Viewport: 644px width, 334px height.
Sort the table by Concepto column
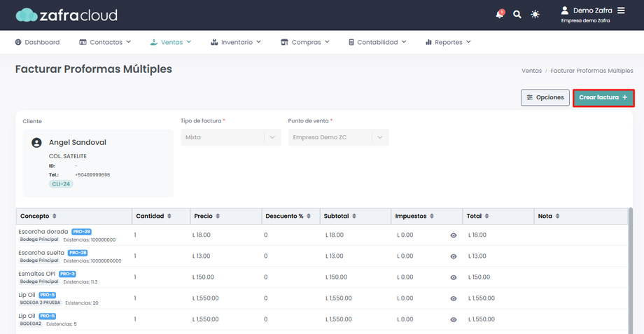click(55, 216)
